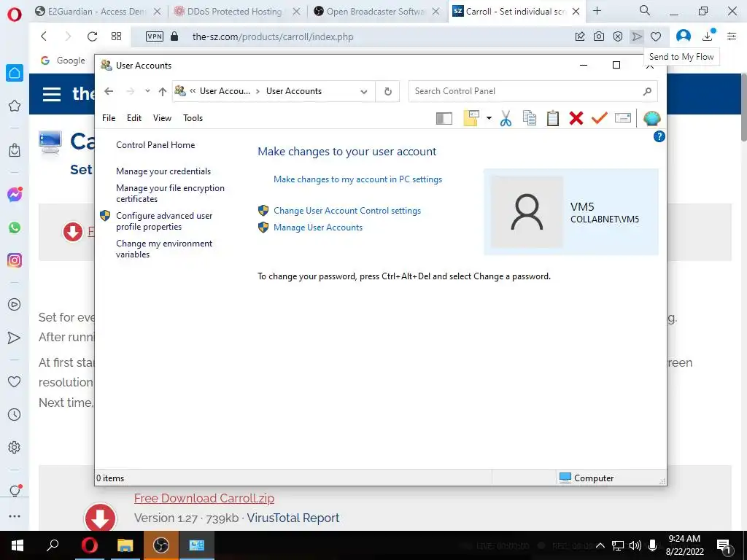747x560 pixels.
Task: Toggle the preview pane layout icon
Action: (444, 118)
